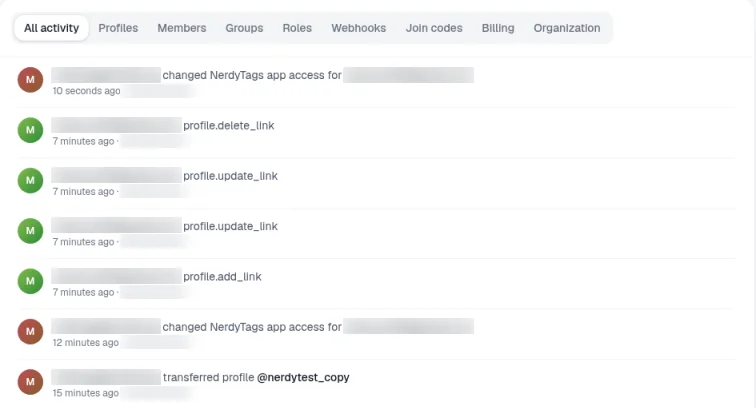Image resolution: width=756 pixels, height=408 pixels.
Task: Open the Billing tab
Action: 498,28
